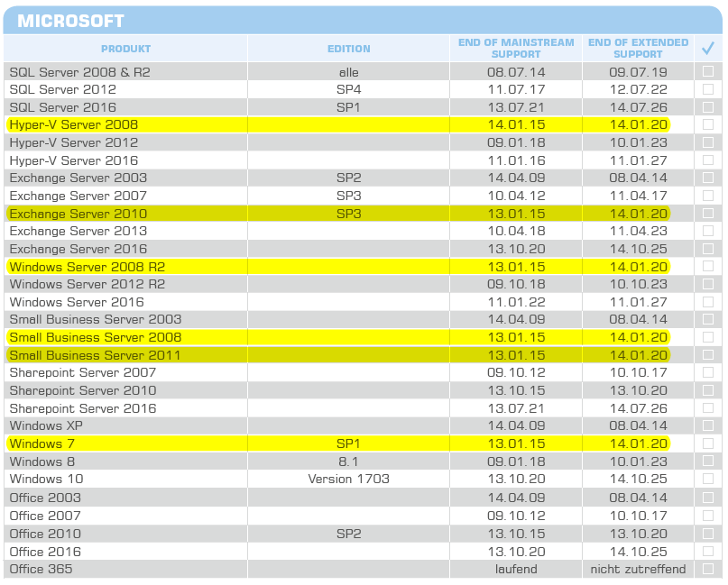Check the box in the SQL Server 2012 row
728x585 pixels.
pyautogui.click(x=708, y=89)
